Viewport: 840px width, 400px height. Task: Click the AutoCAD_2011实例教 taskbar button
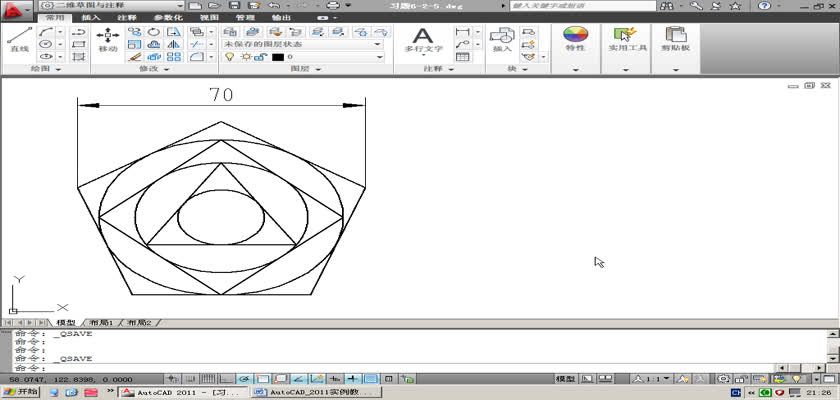[317, 393]
